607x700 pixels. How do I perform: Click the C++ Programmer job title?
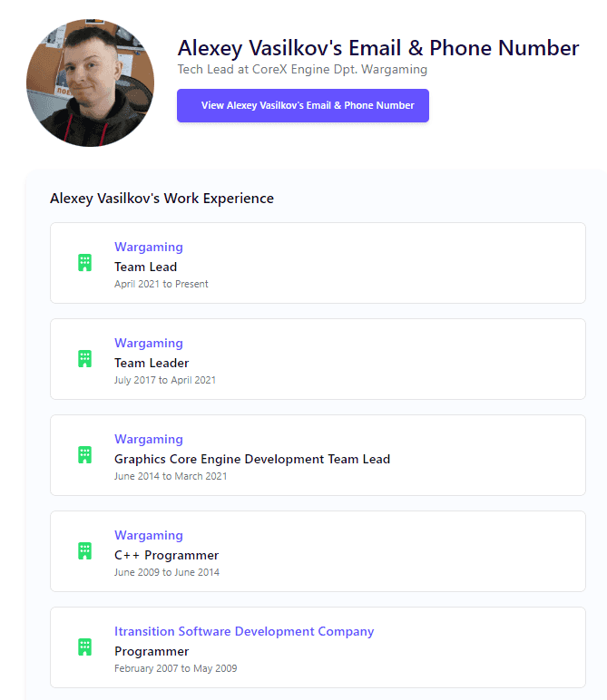click(167, 556)
